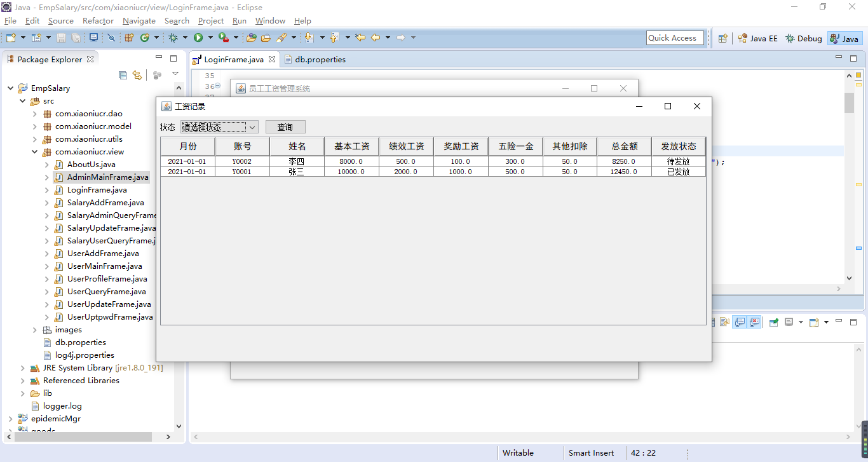This screenshot has height=462, width=868.
Task: Click the 姓名 column header
Action: coord(297,146)
